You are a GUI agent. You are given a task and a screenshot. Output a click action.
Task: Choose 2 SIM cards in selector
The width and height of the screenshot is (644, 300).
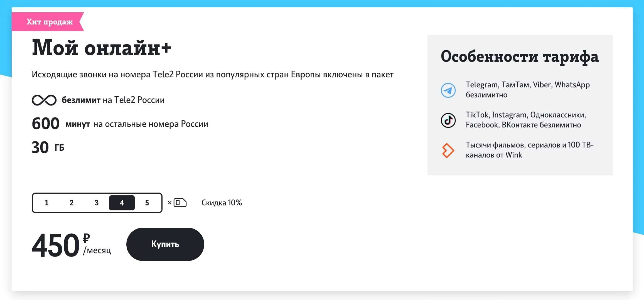(72, 203)
